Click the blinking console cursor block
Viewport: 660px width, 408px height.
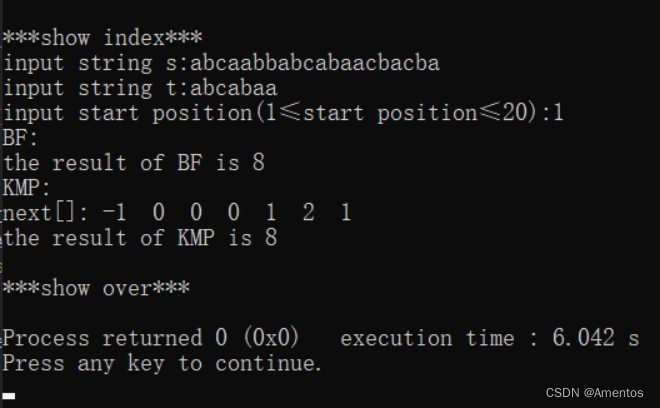coord(9,396)
